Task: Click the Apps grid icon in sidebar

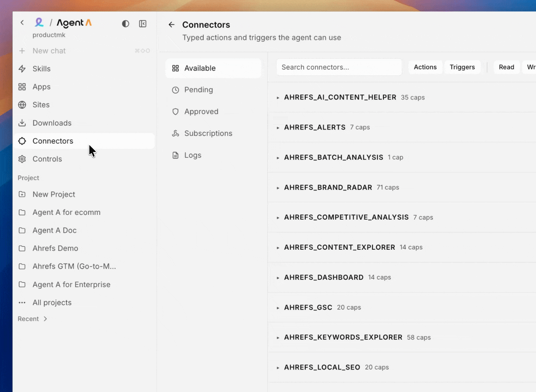Action: tap(22, 87)
